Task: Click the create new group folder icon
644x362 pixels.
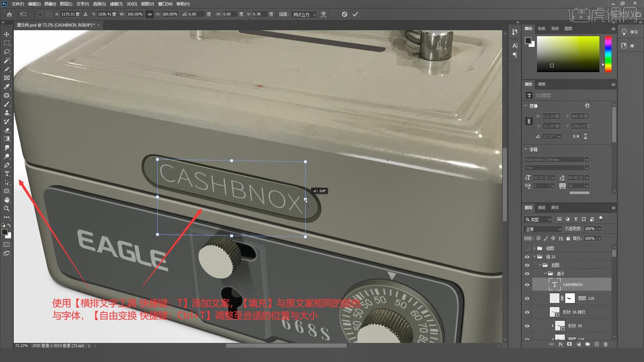Action: point(588,344)
